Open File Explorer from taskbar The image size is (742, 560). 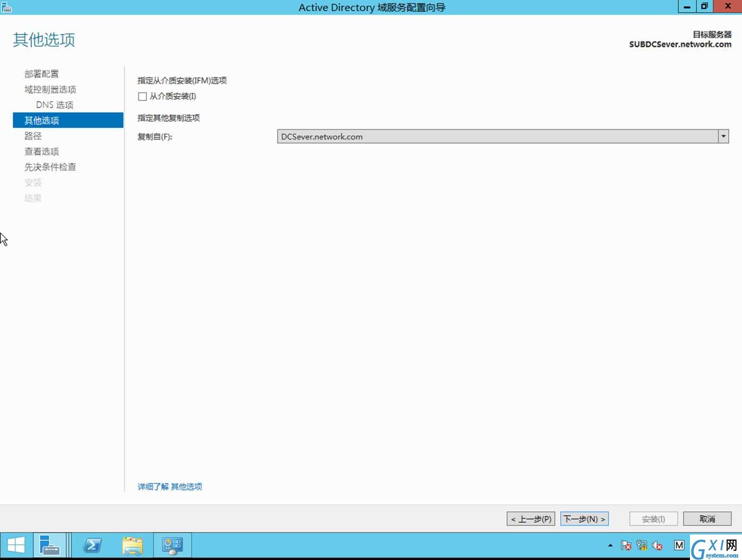coord(133,545)
